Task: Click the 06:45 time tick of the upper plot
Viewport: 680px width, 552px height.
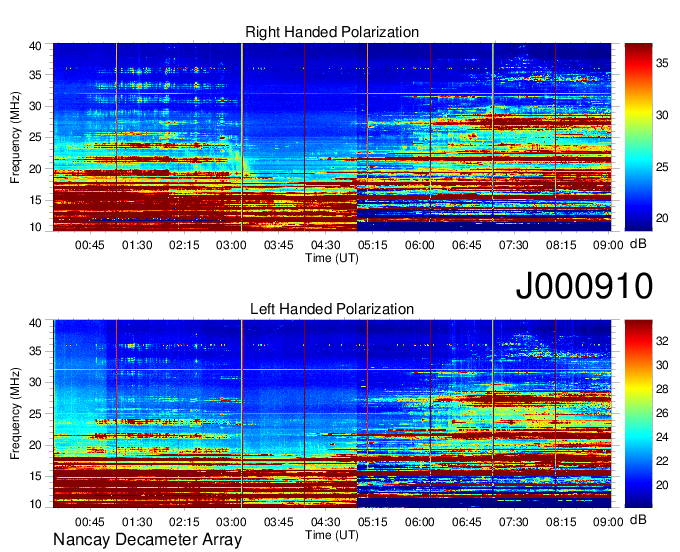Action: pyautogui.click(x=467, y=245)
